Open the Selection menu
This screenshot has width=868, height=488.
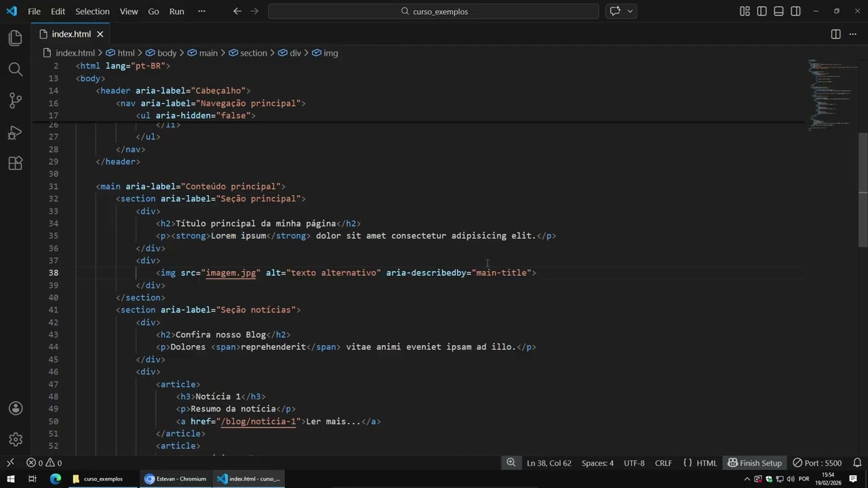92,11
